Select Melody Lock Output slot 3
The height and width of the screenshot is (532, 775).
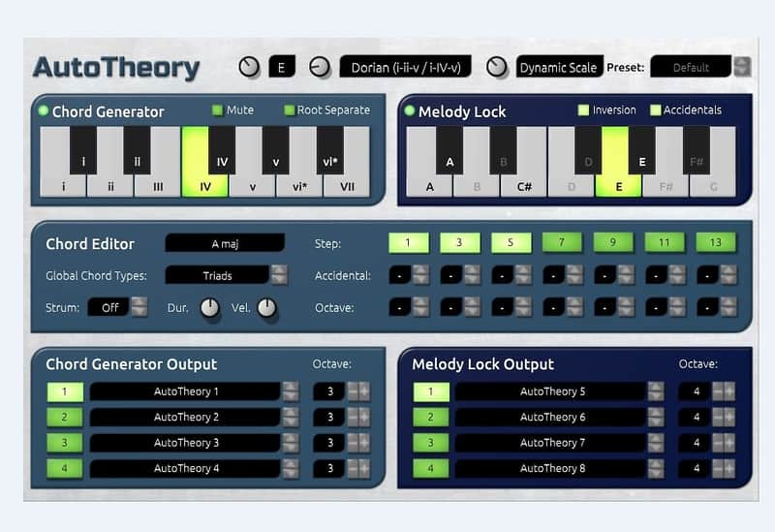[431, 443]
